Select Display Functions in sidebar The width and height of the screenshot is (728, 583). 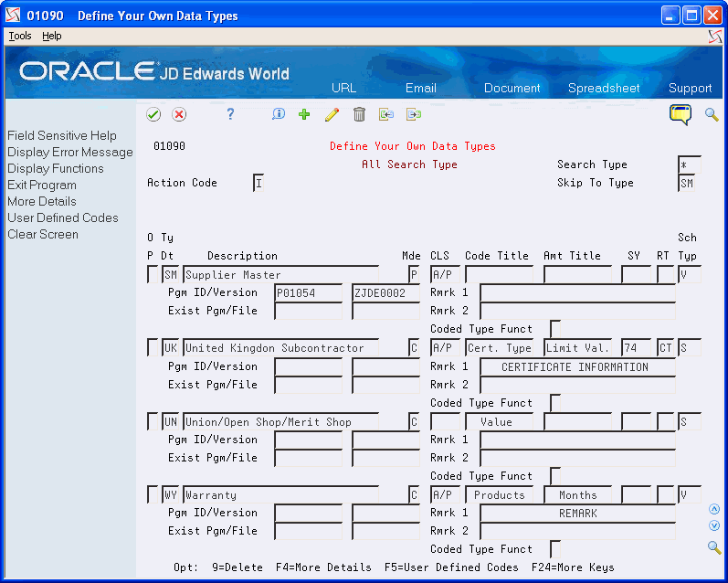[x=55, y=168]
